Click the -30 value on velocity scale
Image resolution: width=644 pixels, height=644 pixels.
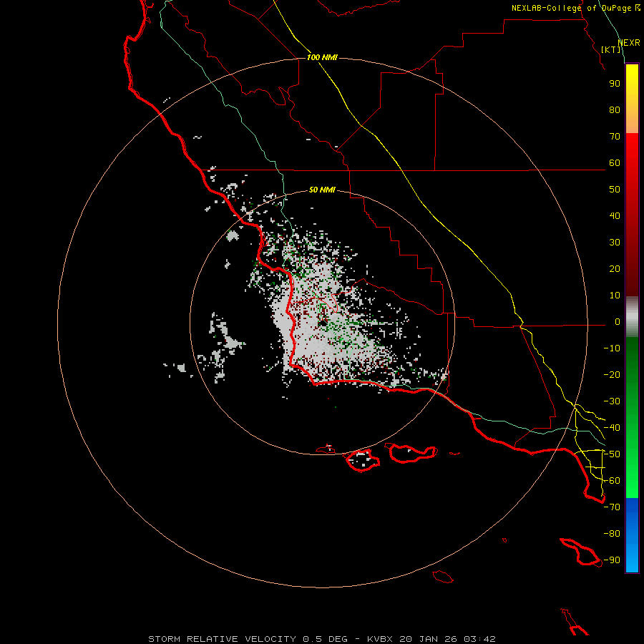(612, 401)
